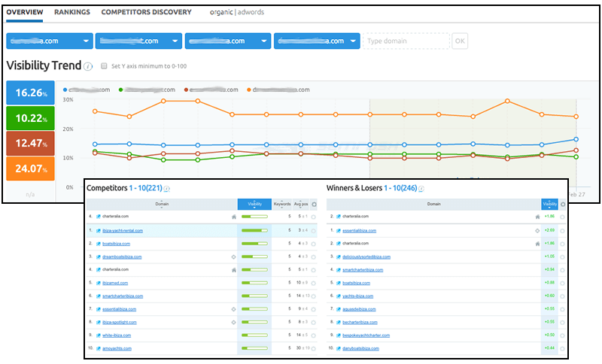The width and height of the screenshot is (602, 364).
Task: Select radio circle for deliciouslysortedibiza.com row
Action: (562, 257)
